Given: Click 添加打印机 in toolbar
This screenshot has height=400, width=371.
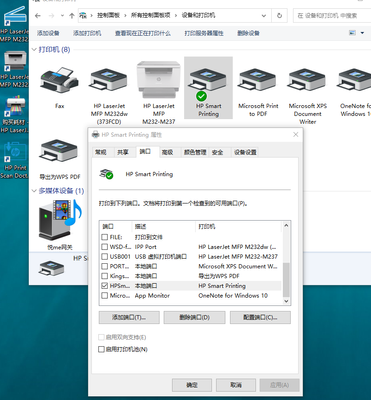Looking at the screenshot, I should click(87, 33).
